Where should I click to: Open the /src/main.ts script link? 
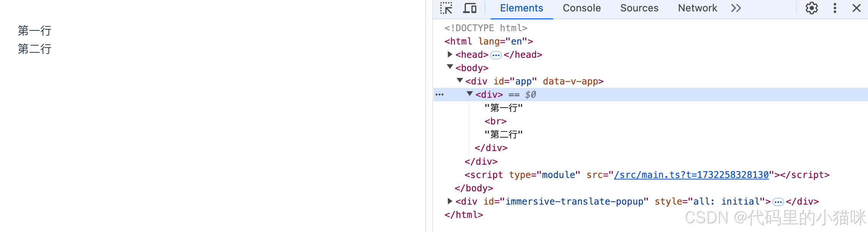click(x=691, y=175)
